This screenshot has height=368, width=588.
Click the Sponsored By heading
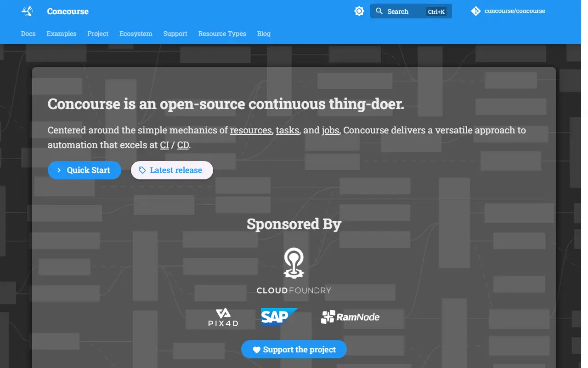[x=294, y=224]
